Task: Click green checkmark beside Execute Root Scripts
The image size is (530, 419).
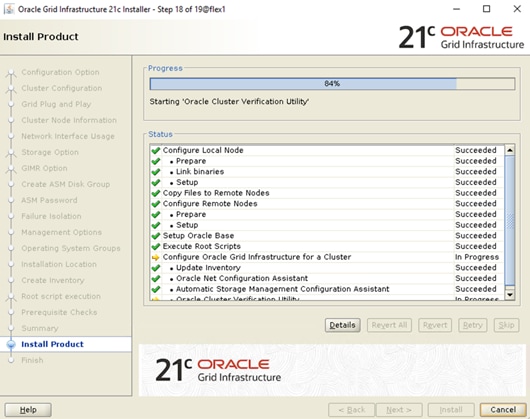Action: pos(156,246)
